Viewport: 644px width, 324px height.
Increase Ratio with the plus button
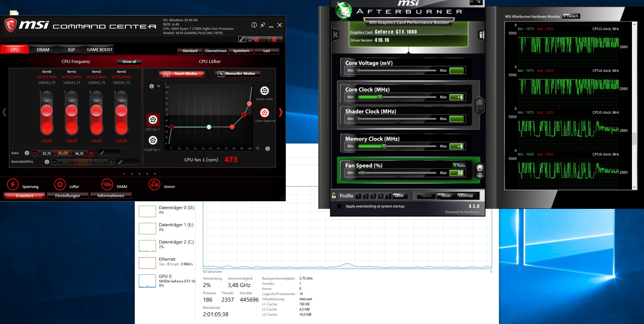[91, 153]
